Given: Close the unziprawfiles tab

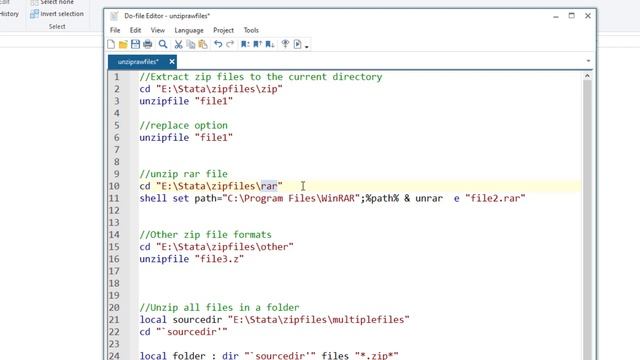Looking at the screenshot, I should coord(172,62).
